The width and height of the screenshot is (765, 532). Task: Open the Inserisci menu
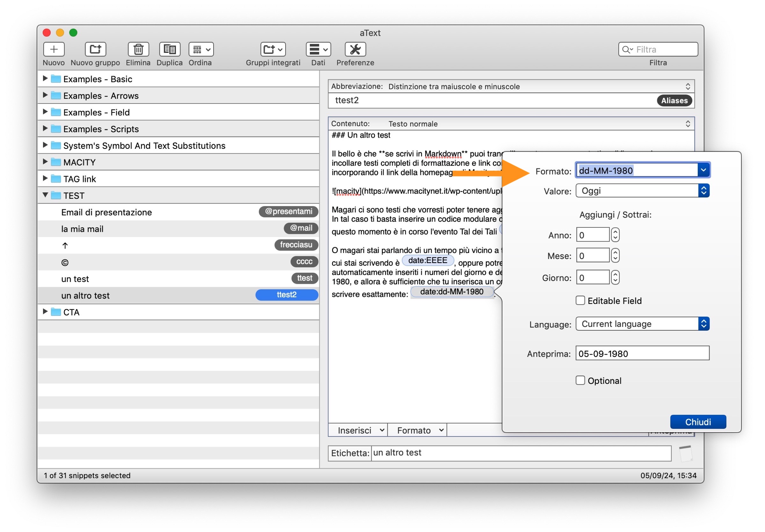(358, 430)
